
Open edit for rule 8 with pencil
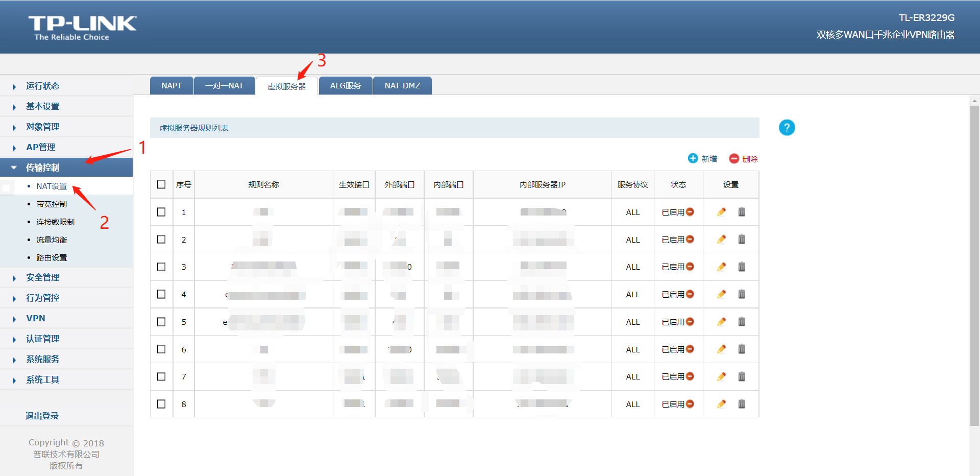pyautogui.click(x=721, y=404)
